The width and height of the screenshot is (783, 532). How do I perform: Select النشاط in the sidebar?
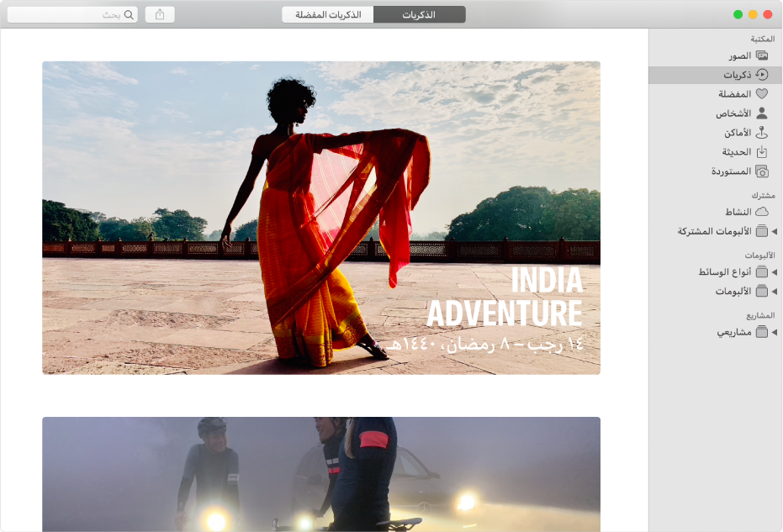[716, 212]
